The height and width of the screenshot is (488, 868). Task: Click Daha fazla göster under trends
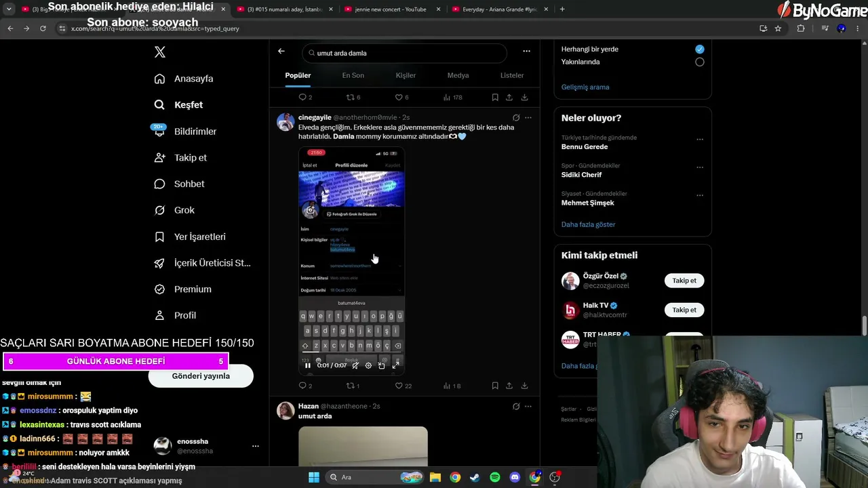589,224
